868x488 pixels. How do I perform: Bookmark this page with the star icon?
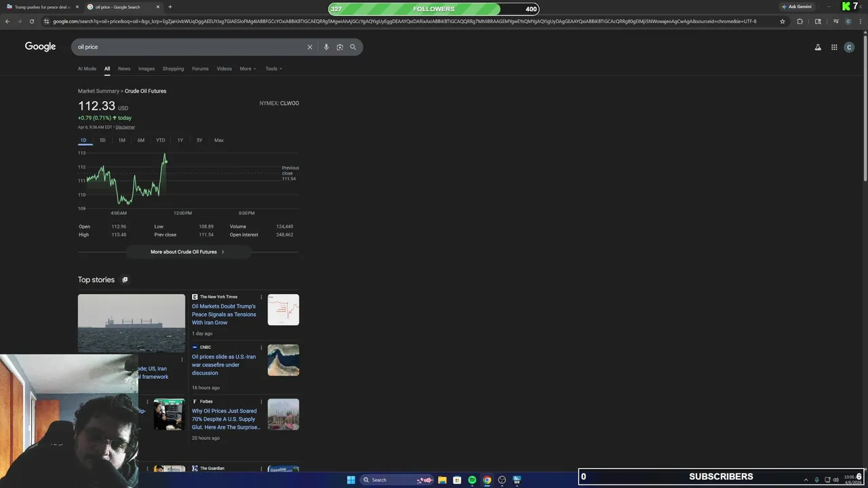[783, 21]
